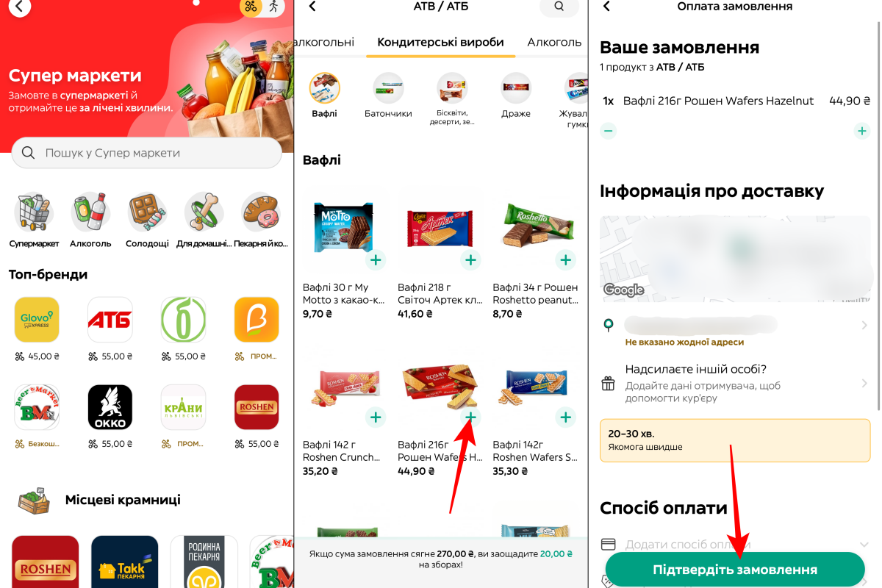Image resolution: width=882 pixels, height=588 pixels.
Task: Select the Алкоголь category icon
Action: click(x=90, y=212)
